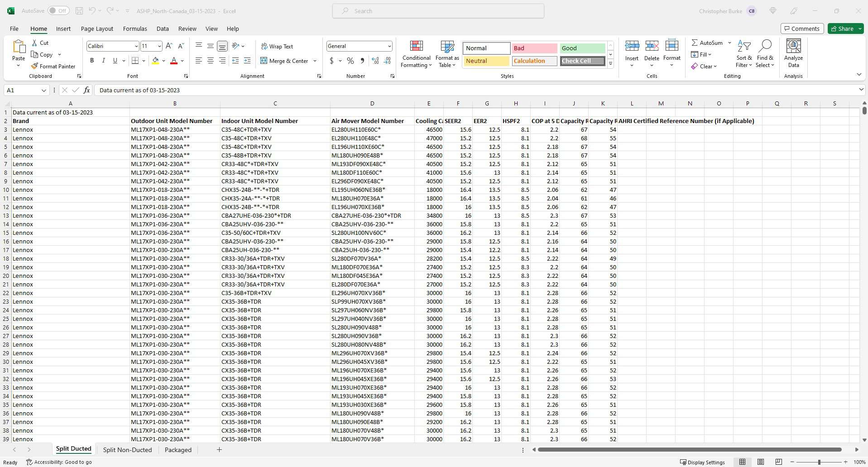Click the Redo arrow icon
The image size is (868, 467).
coord(110,11)
